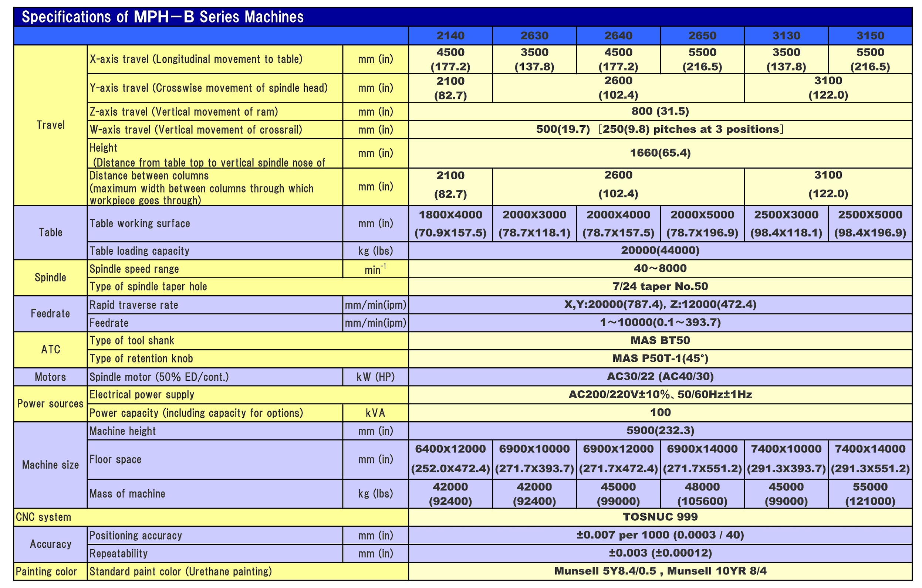922x588 pixels.
Task: Select table surface value '2500X5000 (98.4X196.9)'
Action: (870, 224)
